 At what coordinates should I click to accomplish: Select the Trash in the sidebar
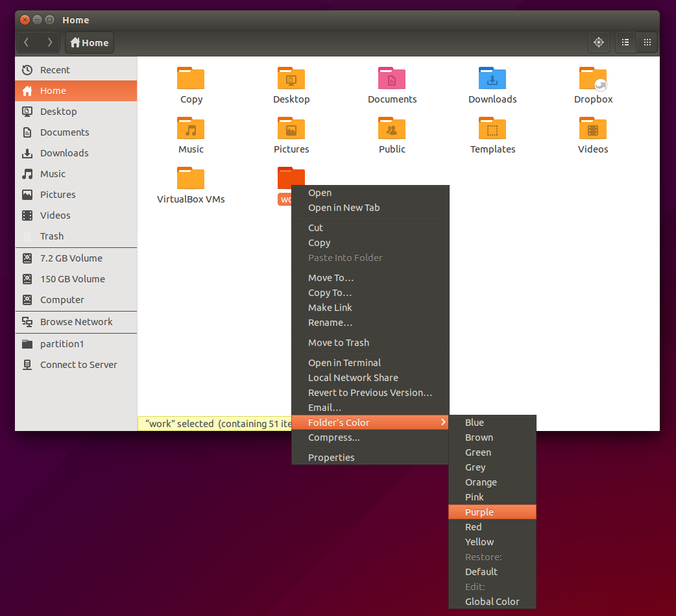[51, 236]
